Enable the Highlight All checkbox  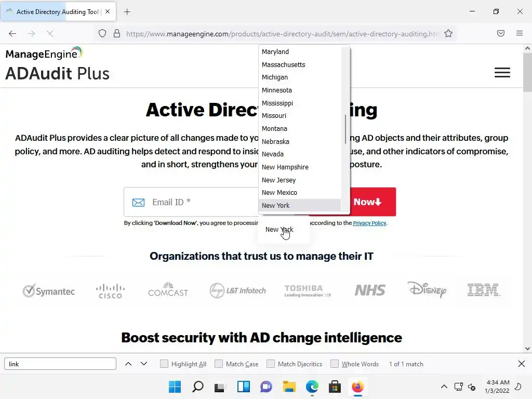click(164, 364)
